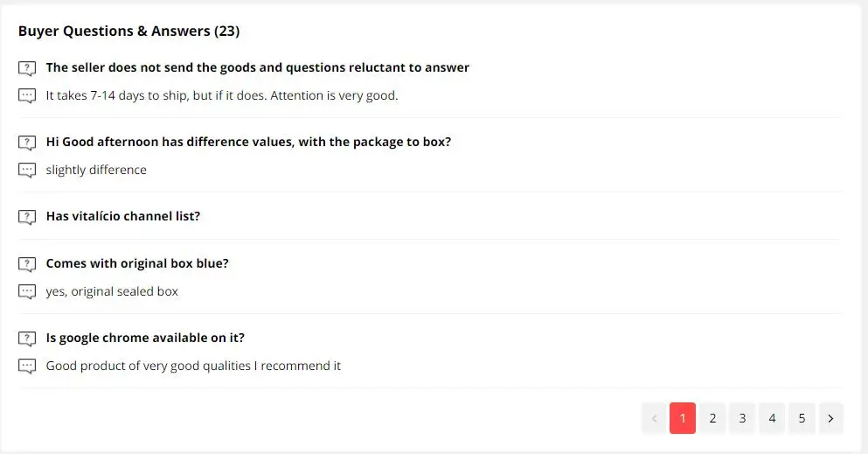
Task: Go to page 5 of questions
Action: pyautogui.click(x=802, y=418)
